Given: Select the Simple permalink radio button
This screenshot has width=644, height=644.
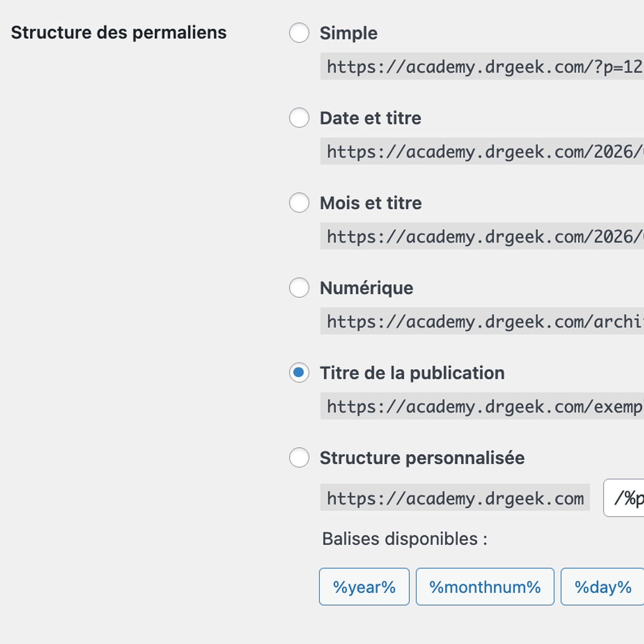Looking at the screenshot, I should coord(299,33).
